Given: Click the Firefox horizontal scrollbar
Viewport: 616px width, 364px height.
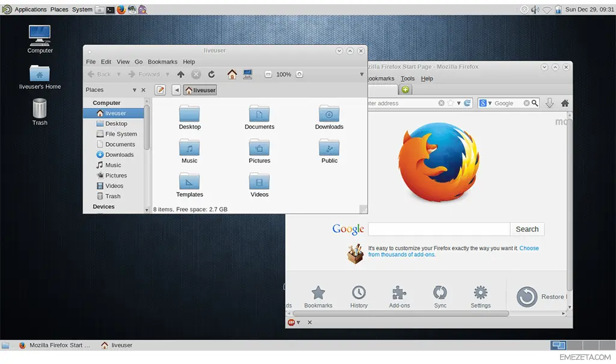Looking at the screenshot, I should click(x=401, y=313).
